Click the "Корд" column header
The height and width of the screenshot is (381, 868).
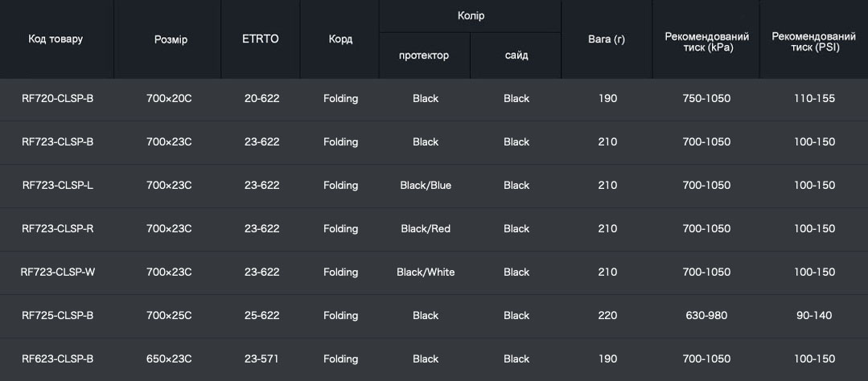click(x=340, y=39)
